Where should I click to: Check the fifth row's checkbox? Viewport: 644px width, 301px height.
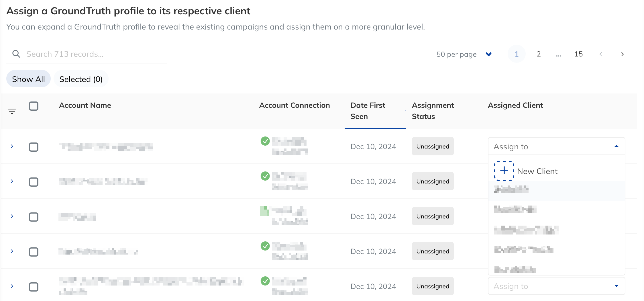pos(34,287)
